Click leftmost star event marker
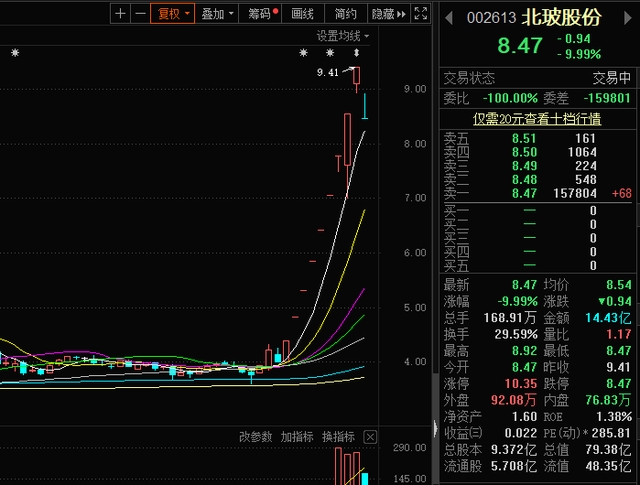The height and width of the screenshot is (485, 640). pyautogui.click(x=15, y=53)
